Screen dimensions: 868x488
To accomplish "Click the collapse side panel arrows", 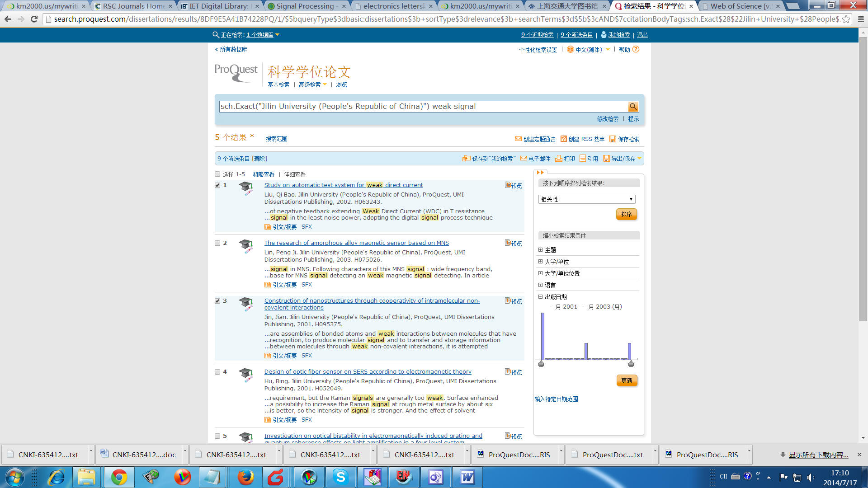I will tap(540, 172).
